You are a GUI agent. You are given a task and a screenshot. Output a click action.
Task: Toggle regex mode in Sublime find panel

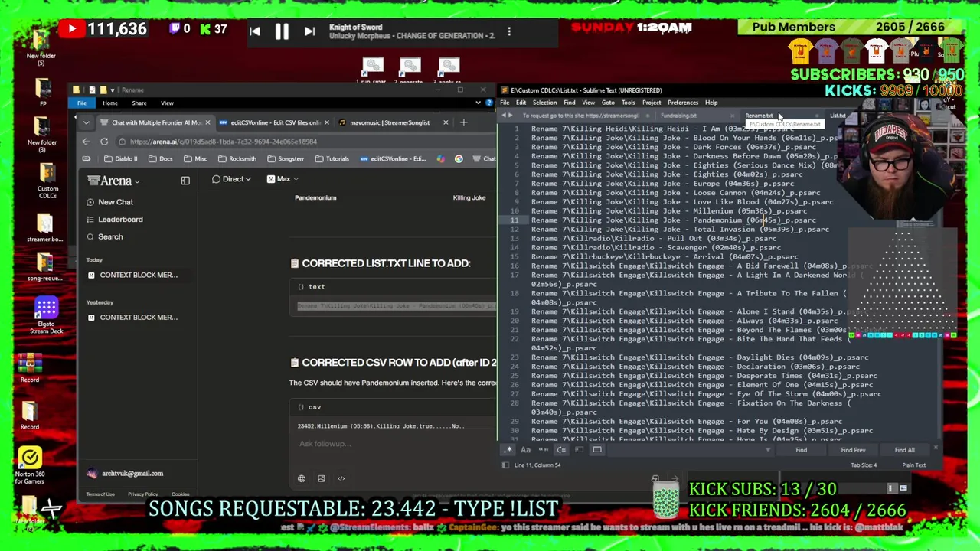click(508, 450)
